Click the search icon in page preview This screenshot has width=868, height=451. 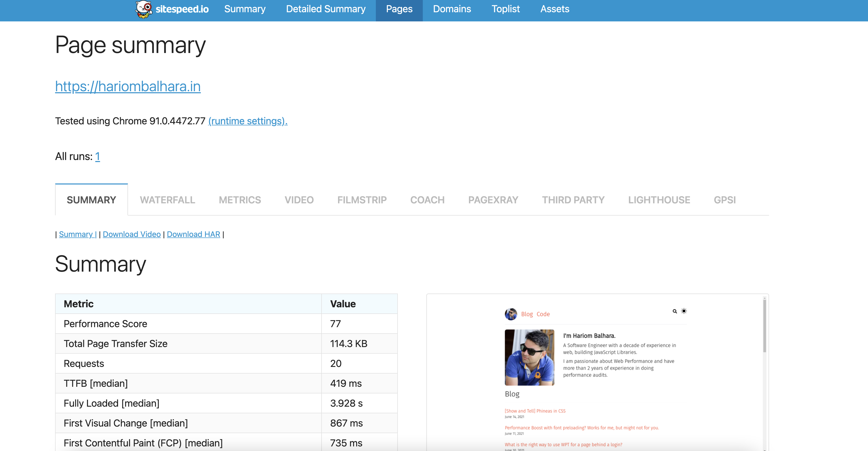[675, 311]
